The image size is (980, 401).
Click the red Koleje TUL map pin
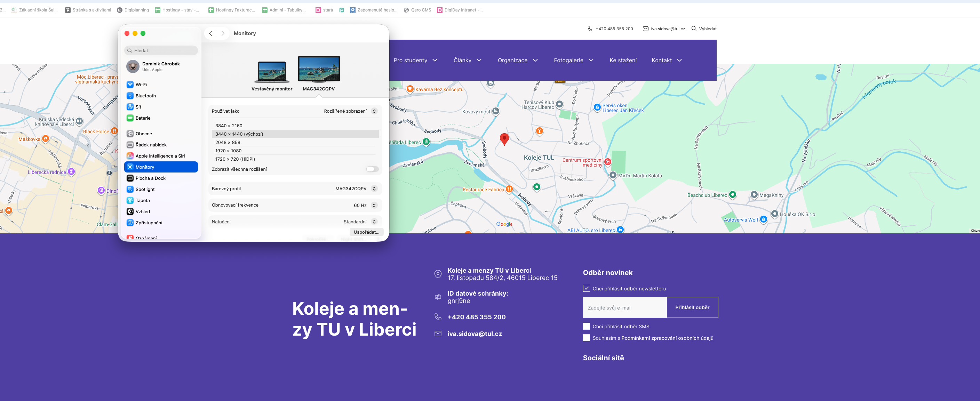(504, 138)
